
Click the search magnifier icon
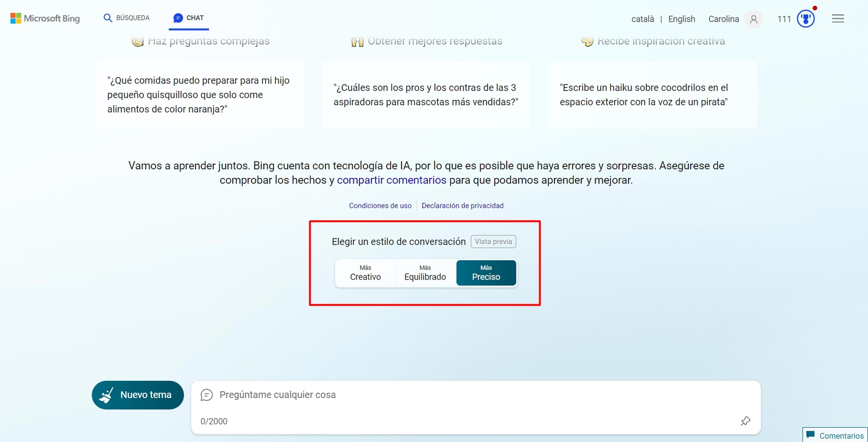[108, 18]
